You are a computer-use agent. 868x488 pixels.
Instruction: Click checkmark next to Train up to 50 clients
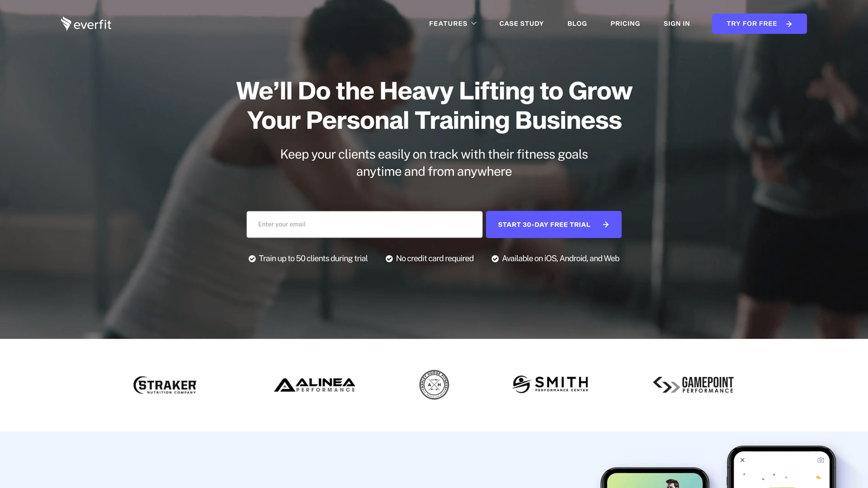click(252, 259)
